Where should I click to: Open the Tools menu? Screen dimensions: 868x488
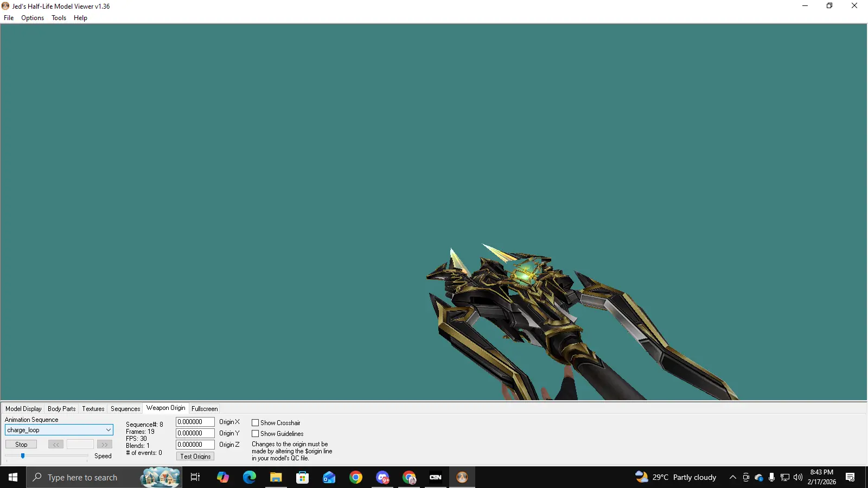point(59,18)
